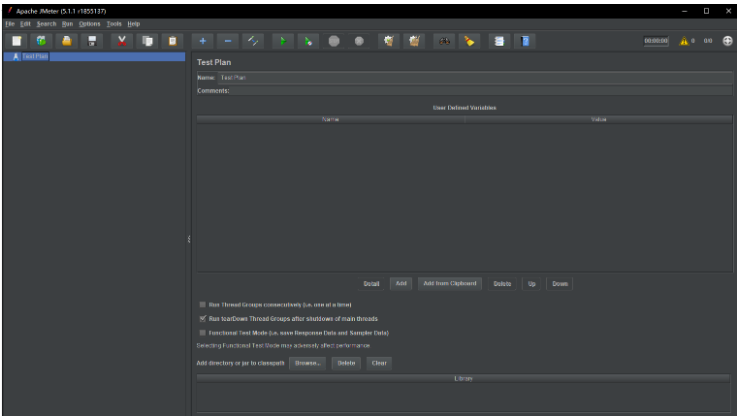Open the Options menu
Viewport: 745px width, 418px height.
[90, 24]
